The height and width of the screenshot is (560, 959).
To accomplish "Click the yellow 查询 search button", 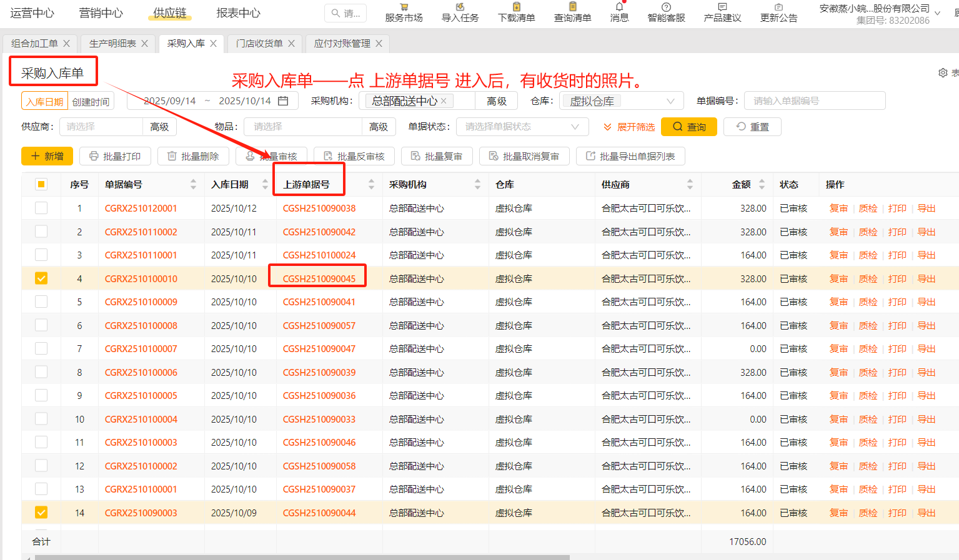I will pos(689,126).
